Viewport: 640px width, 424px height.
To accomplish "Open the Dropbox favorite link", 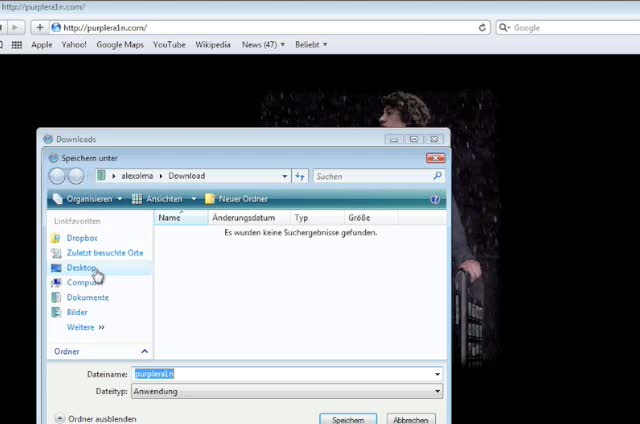I will (x=81, y=238).
